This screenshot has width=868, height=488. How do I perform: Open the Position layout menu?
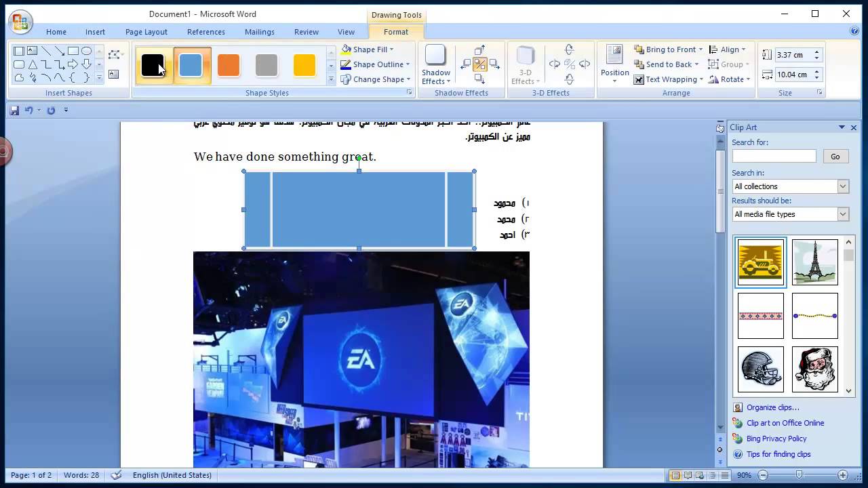[x=614, y=64]
